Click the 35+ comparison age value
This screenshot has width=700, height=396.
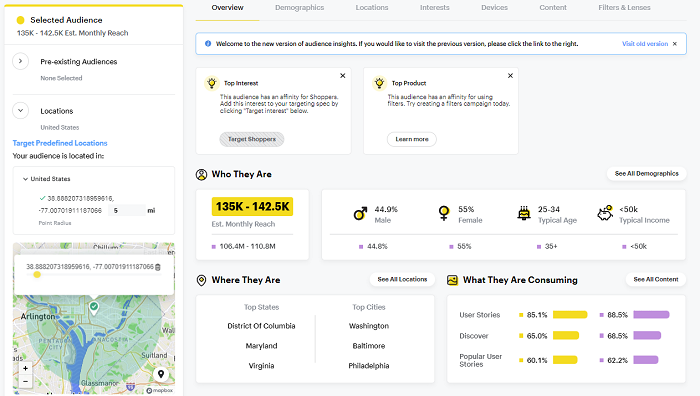pyautogui.click(x=551, y=246)
